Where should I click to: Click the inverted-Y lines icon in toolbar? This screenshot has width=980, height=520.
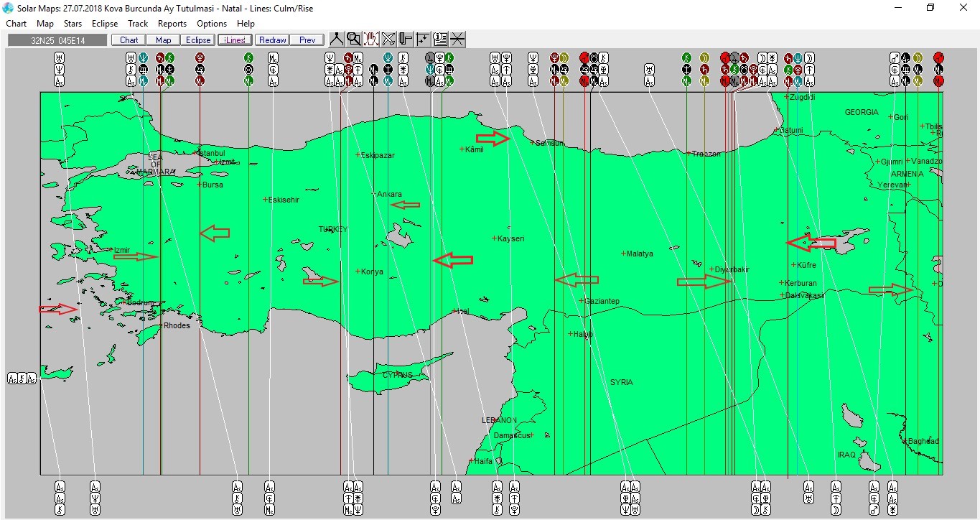click(x=336, y=40)
